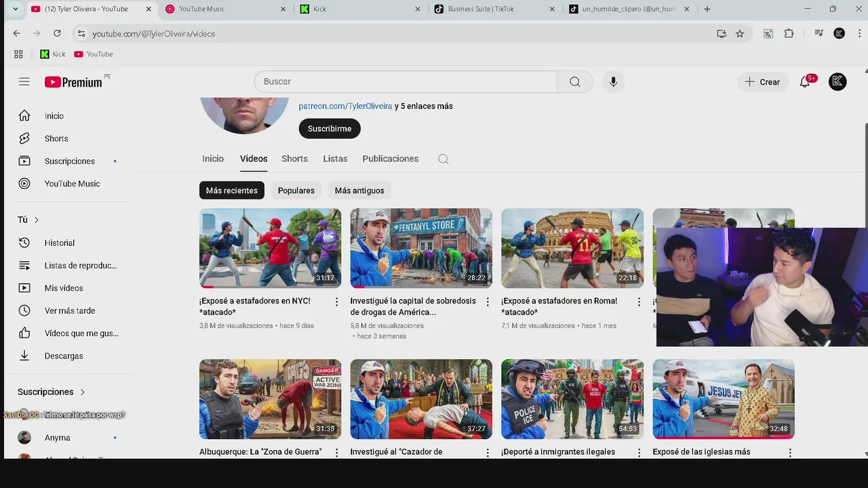868x488 pixels.
Task: Click the Suscribirme button
Action: click(x=330, y=129)
